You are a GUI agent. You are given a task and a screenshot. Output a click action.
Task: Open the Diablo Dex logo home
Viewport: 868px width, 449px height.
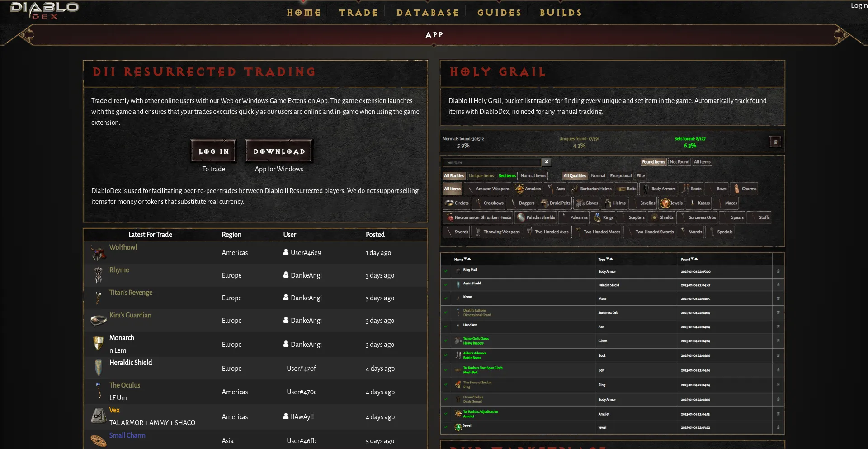pos(44,11)
